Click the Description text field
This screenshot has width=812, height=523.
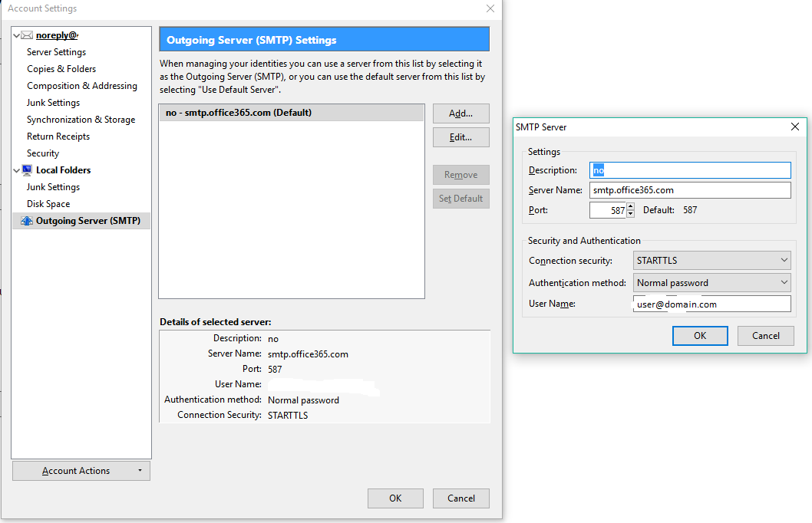coord(691,170)
